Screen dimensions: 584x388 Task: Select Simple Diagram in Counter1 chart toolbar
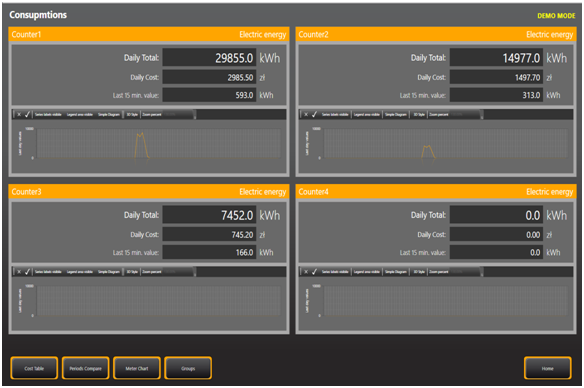[109, 114]
